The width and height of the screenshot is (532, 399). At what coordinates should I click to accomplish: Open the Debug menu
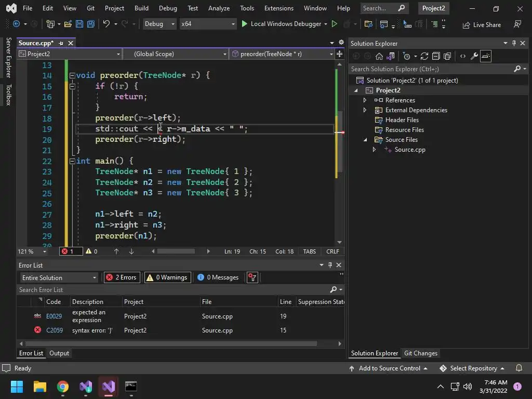click(168, 8)
